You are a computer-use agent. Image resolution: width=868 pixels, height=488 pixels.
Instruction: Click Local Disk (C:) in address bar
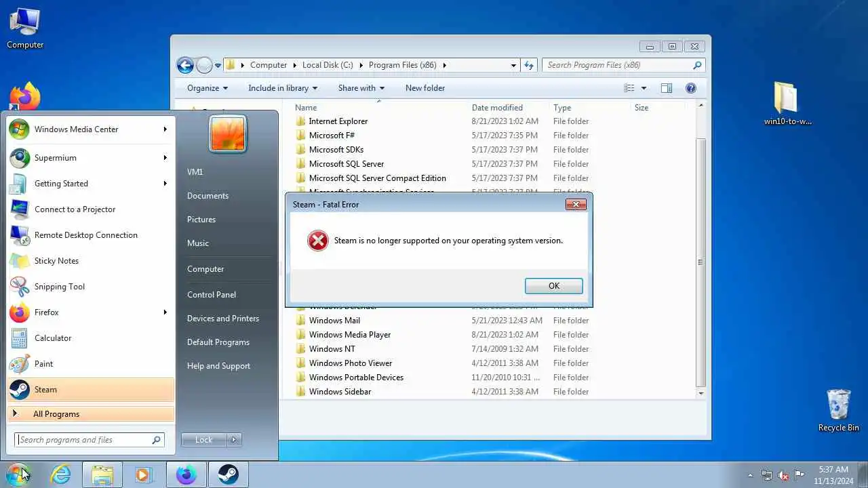pos(328,65)
